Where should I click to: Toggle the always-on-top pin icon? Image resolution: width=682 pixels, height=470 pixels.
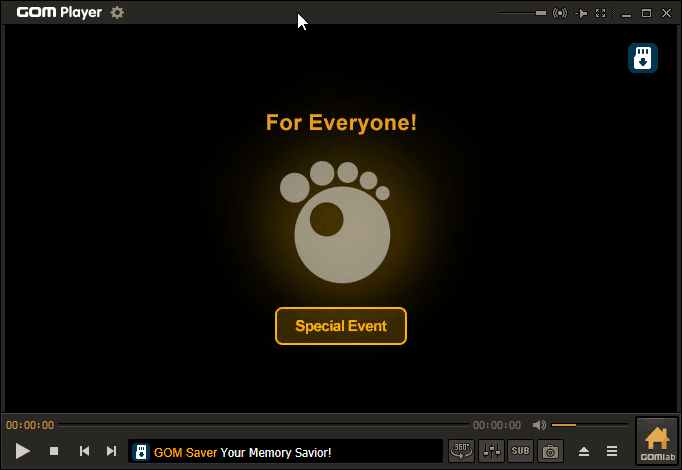coord(581,13)
